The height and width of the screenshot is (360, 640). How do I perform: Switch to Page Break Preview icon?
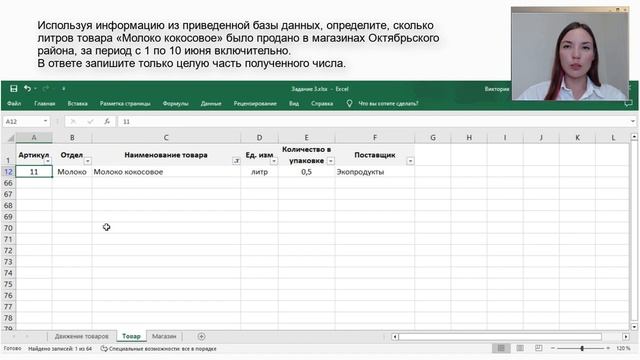pyautogui.click(x=539, y=348)
